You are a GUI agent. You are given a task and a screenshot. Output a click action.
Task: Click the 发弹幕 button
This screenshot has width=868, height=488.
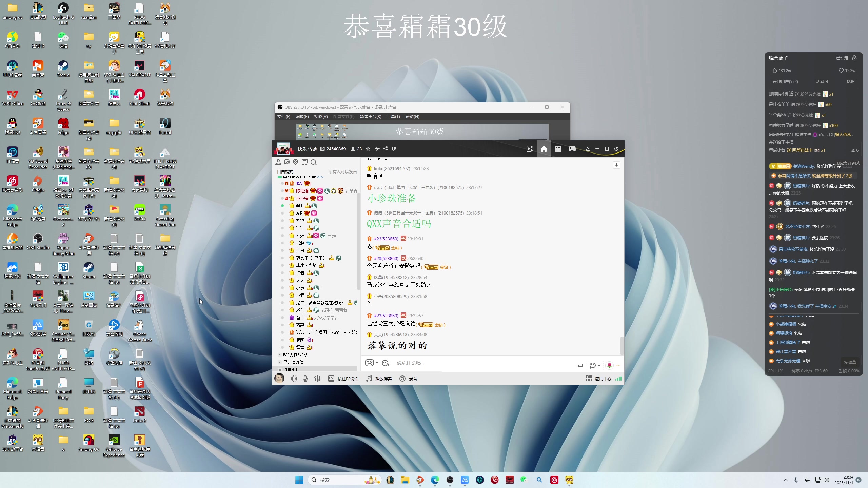point(850,362)
